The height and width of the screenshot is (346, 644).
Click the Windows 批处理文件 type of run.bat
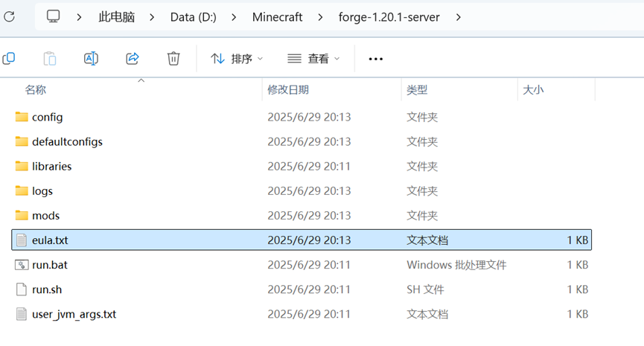(x=456, y=265)
